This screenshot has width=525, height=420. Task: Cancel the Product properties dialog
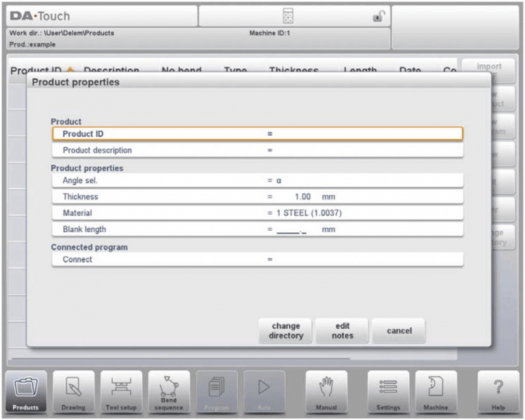[399, 331]
